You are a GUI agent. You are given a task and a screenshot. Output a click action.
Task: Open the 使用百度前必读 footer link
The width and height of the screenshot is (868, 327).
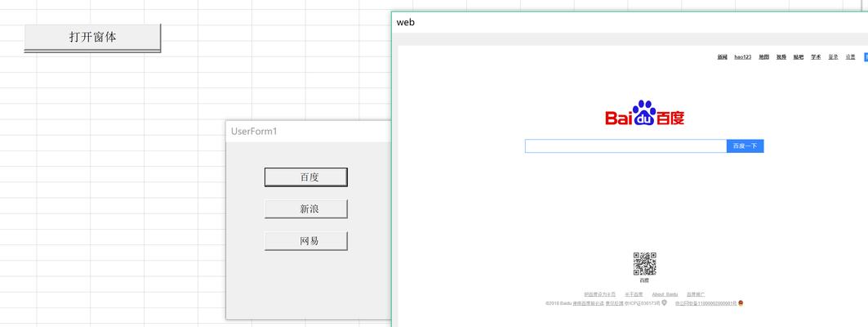589,303
